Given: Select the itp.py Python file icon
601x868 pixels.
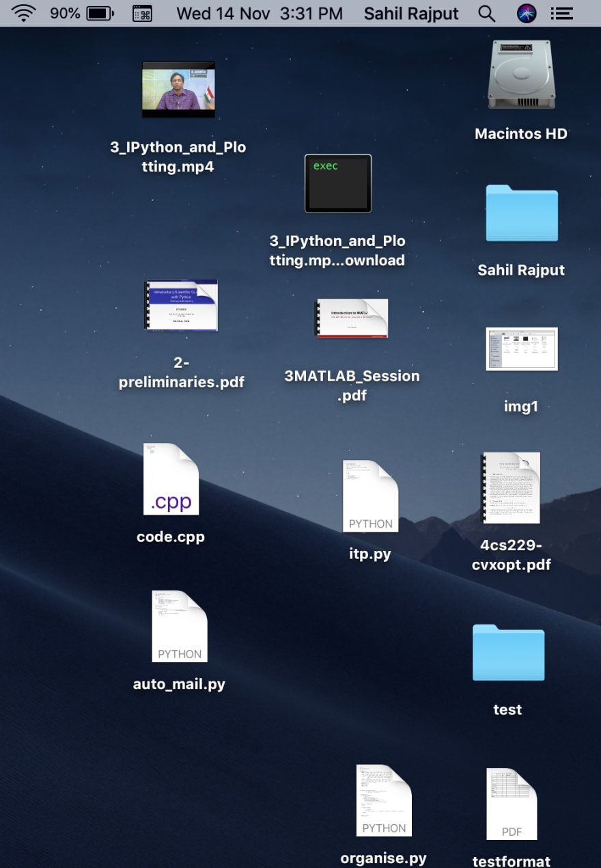Looking at the screenshot, I should coord(370,496).
